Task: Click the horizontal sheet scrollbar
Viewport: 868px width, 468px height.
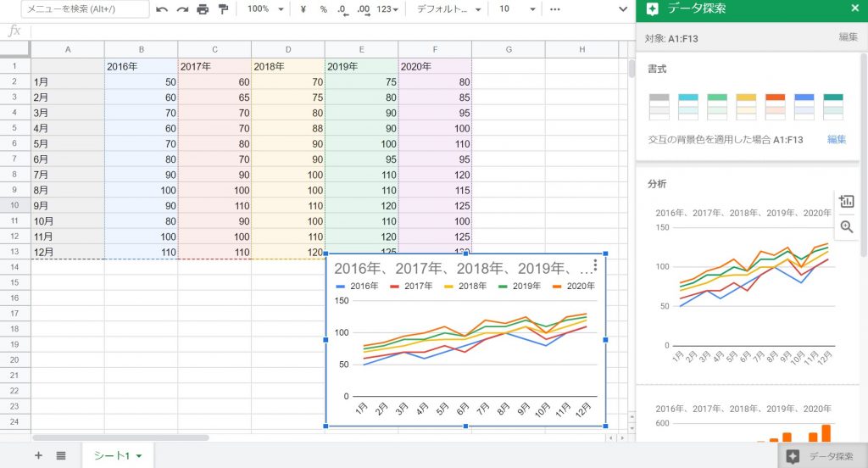Action: click(120, 437)
